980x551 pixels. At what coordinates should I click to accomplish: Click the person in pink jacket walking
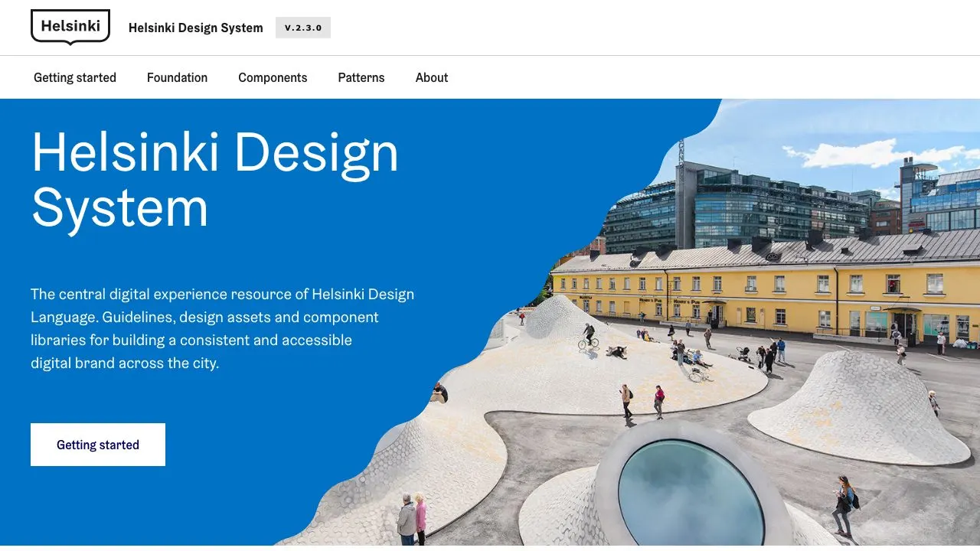tap(658, 401)
